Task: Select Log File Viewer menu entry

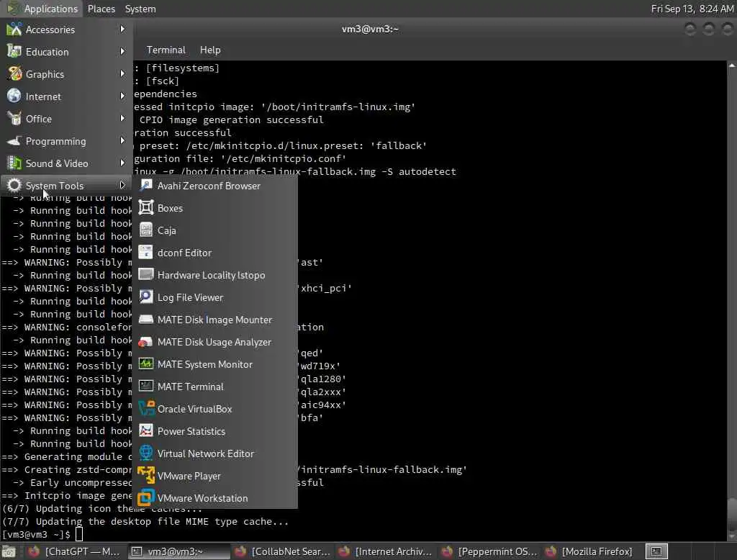Action: point(214,297)
